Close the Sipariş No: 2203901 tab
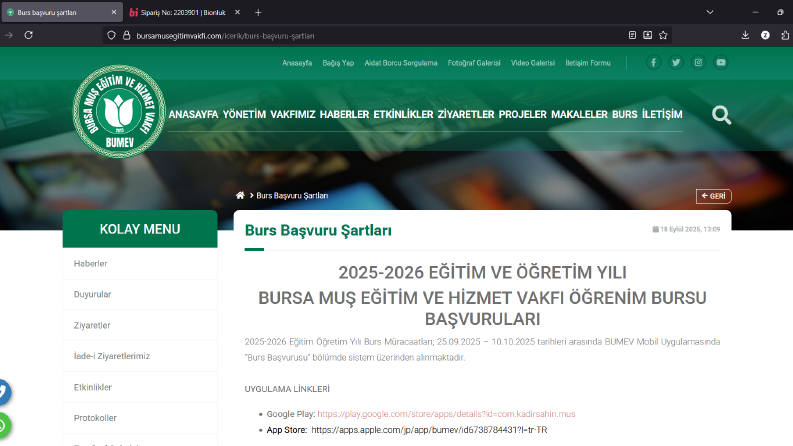This screenshot has width=793, height=446. tap(237, 13)
